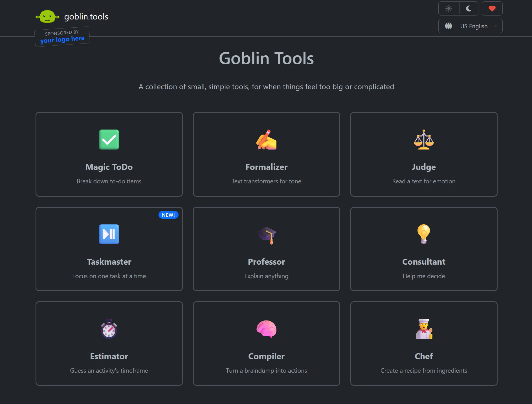This screenshot has width=532, height=404.
Task: Click the tagline about small, simple tools
Action: (x=266, y=87)
